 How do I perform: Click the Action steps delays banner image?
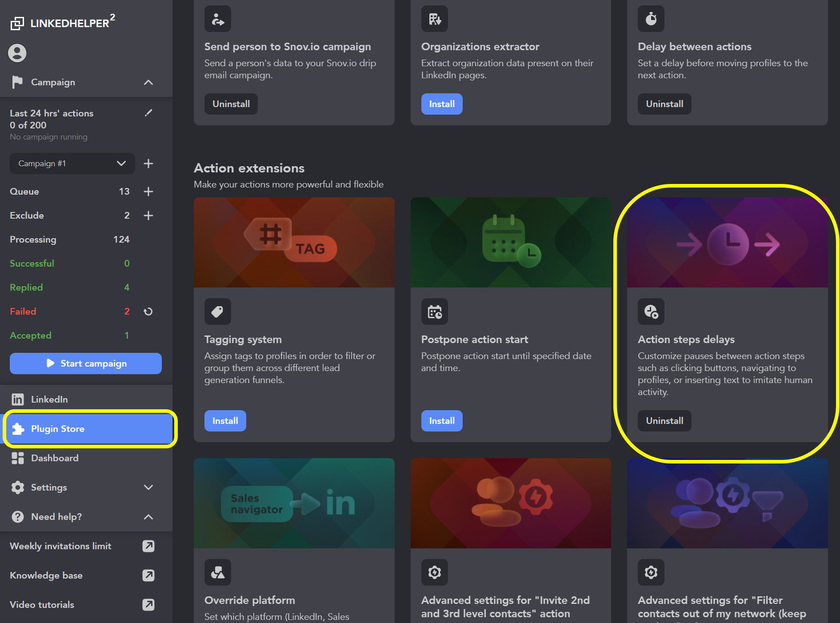click(728, 242)
